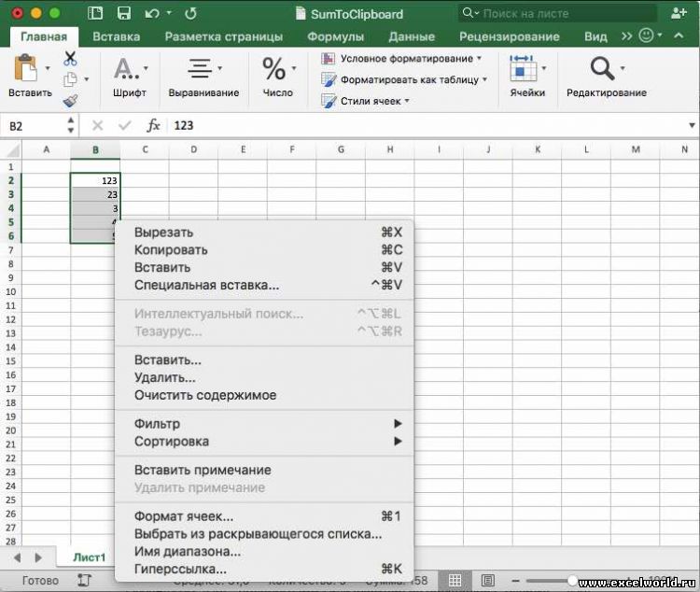Open the Alignment (Выравнивание) group icon
Screen dimensions: 700x592
click(200, 68)
